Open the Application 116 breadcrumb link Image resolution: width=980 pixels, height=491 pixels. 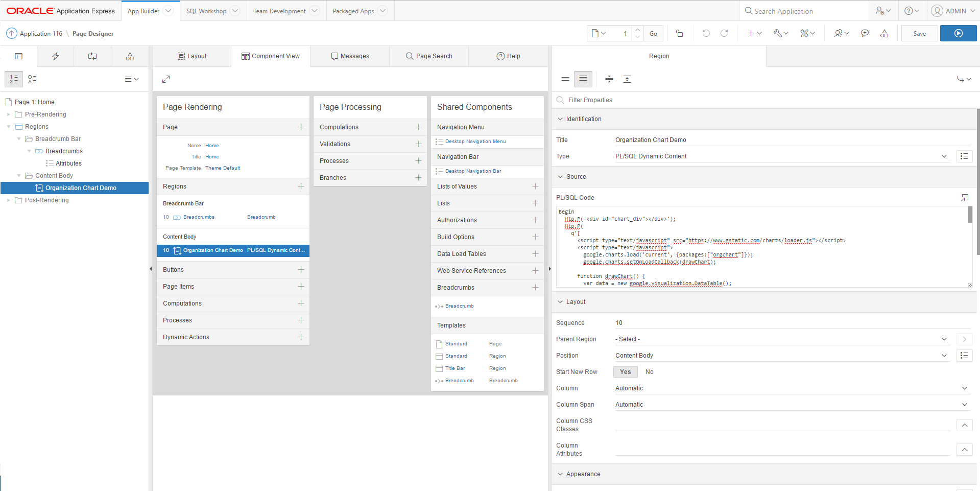(x=41, y=34)
